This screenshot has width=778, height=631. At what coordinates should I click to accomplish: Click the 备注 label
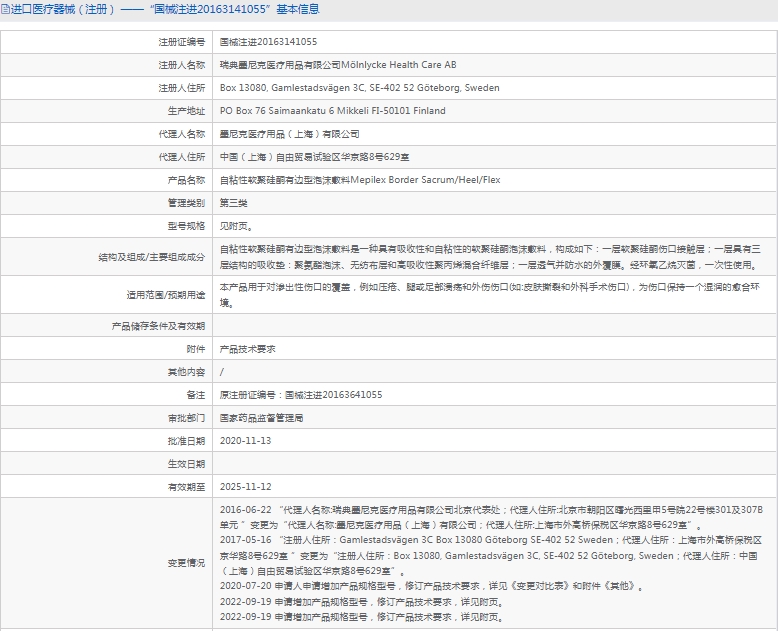click(195, 395)
